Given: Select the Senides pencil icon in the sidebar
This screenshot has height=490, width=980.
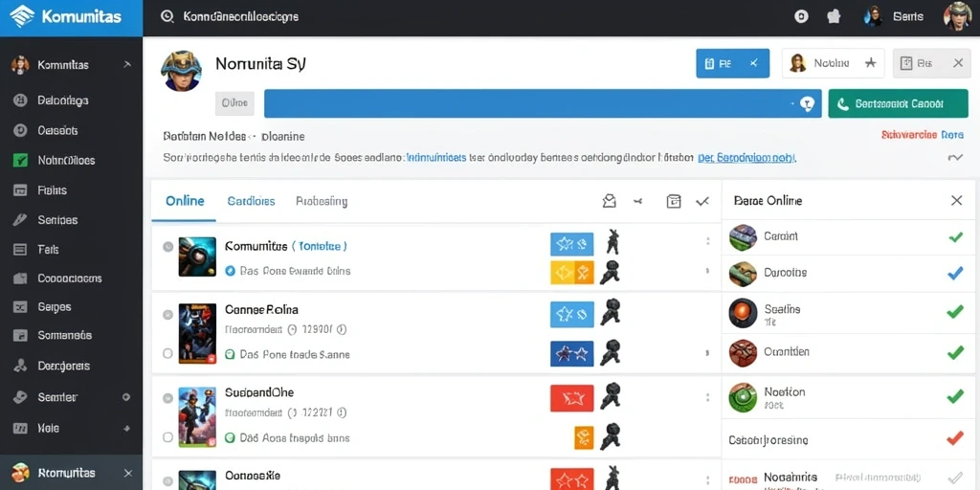Looking at the screenshot, I should coord(20,220).
